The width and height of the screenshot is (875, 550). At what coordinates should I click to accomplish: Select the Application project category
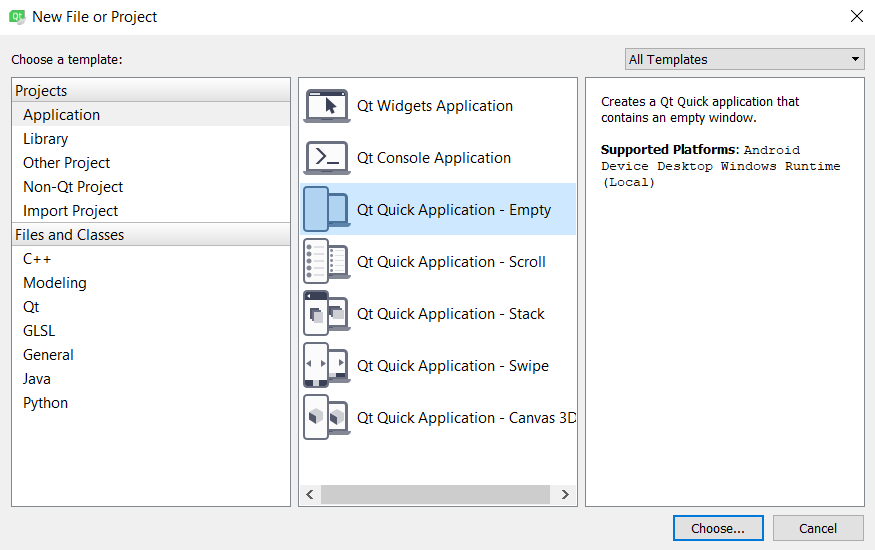pos(151,114)
